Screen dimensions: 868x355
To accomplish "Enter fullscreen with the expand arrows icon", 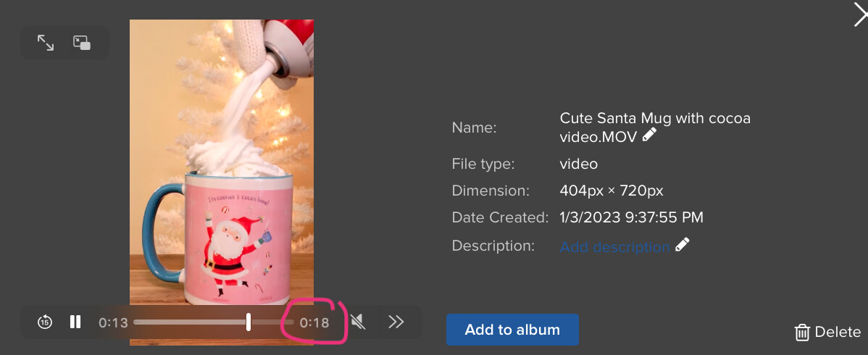I will coord(46,43).
